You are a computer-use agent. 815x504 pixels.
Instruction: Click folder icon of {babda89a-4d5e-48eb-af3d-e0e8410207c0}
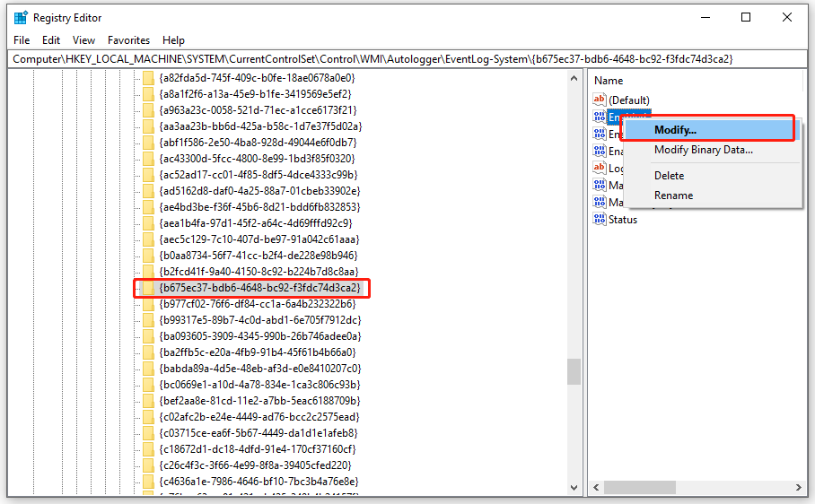[149, 368]
